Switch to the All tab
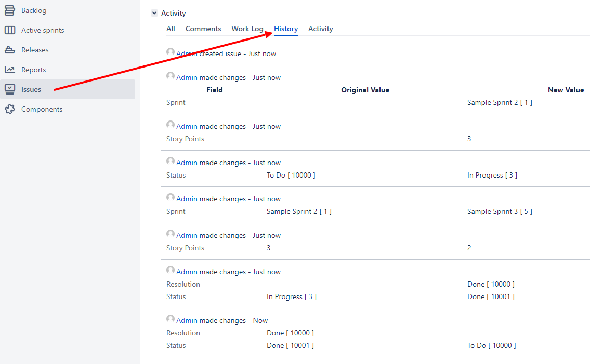 171,29
